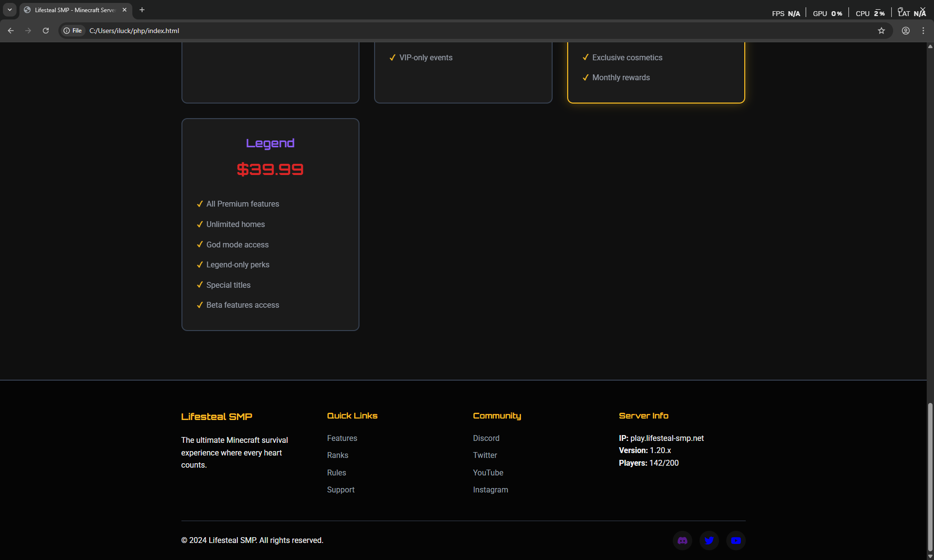The image size is (934, 560).
Task: Close the Lifesteal SMP tab
Action: pyautogui.click(x=125, y=10)
